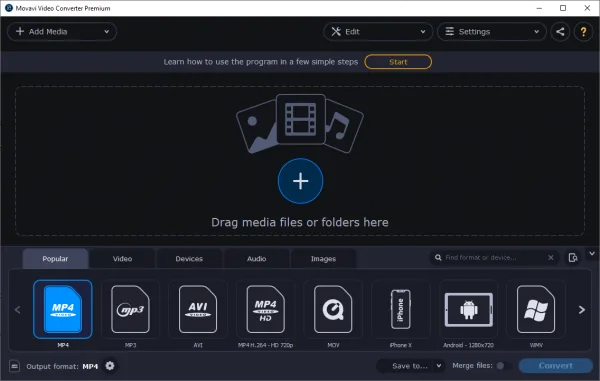
Task: Select the MP4 format icon
Action: [63, 309]
